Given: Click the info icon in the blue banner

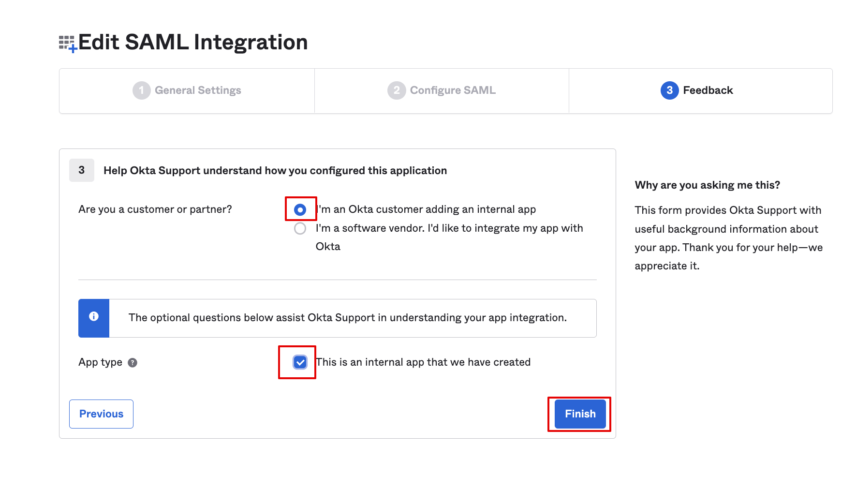Looking at the screenshot, I should tap(94, 316).
